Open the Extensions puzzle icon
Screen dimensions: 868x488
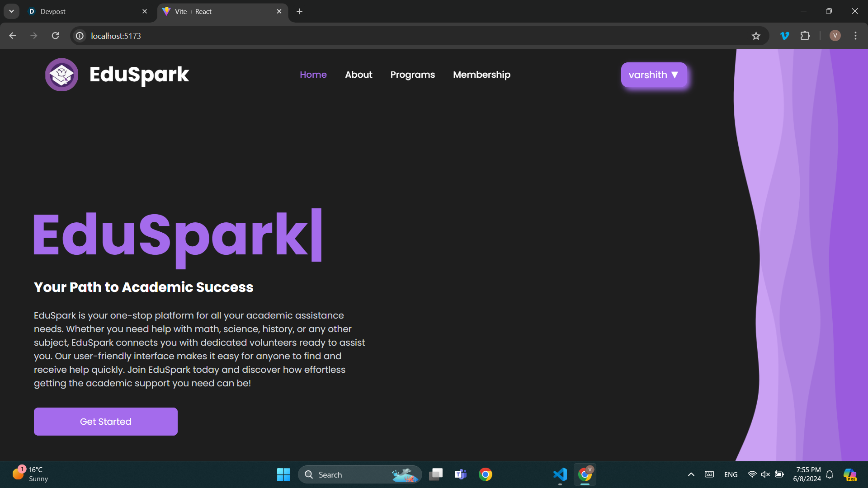805,36
